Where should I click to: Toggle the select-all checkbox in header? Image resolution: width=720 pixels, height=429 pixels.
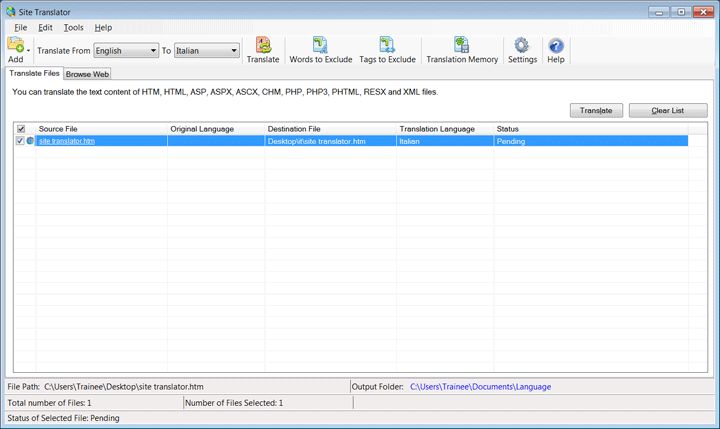pos(21,129)
